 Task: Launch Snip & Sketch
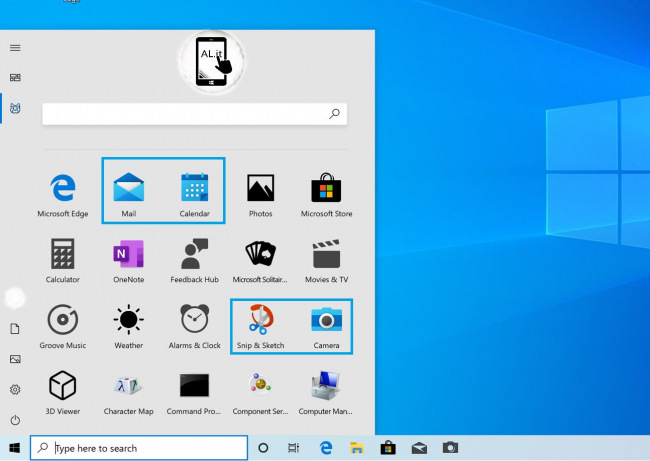pos(260,327)
